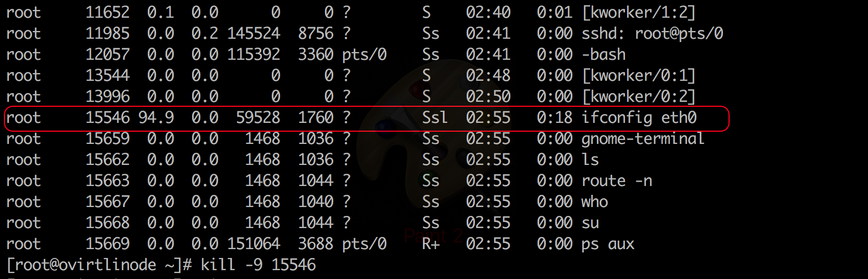Select PID 15663
Viewport: 868px width, 279px height.
coord(107,180)
